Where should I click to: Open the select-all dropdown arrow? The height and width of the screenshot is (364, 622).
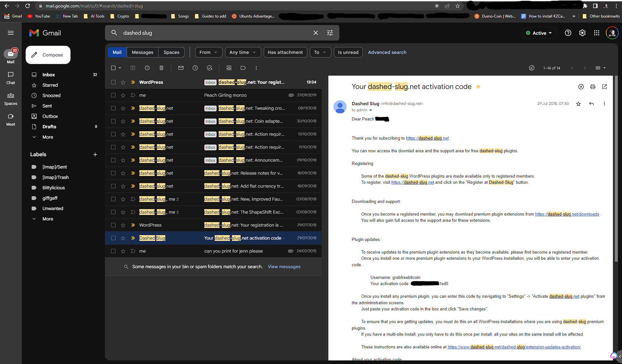120,68
